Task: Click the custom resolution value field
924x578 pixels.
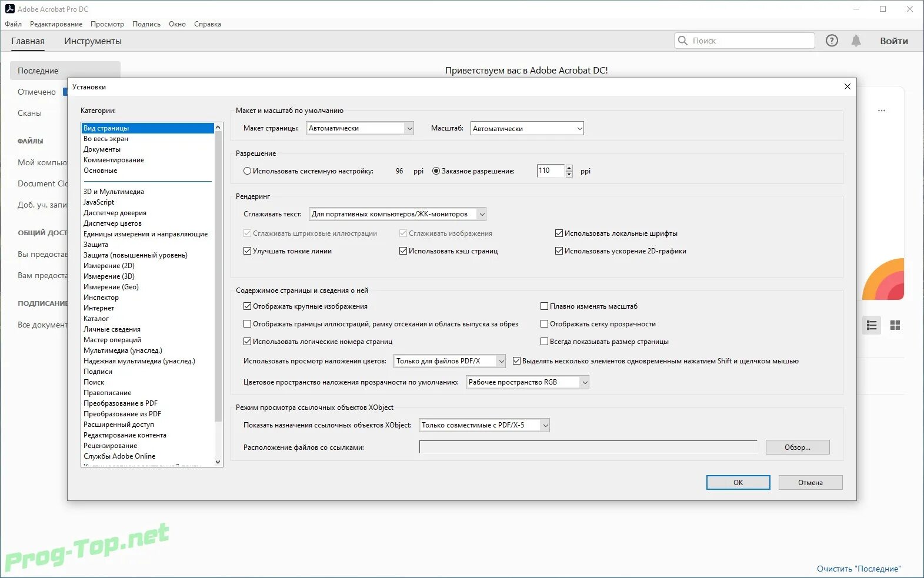Action: pos(551,171)
